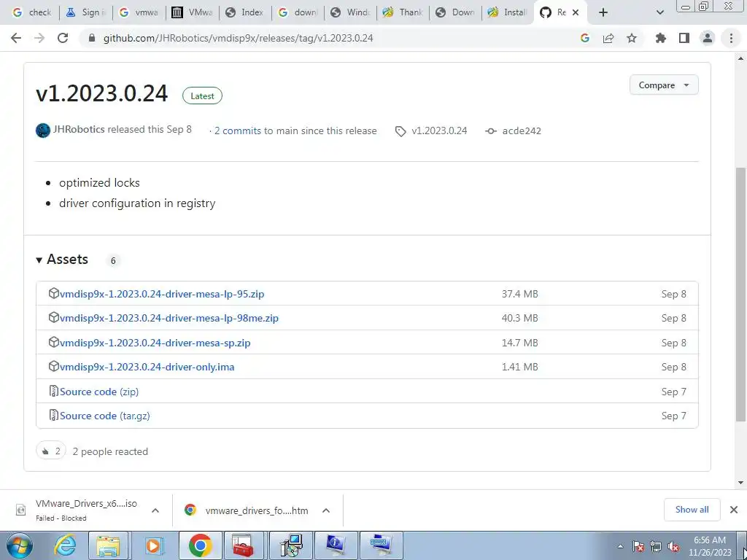Expand options for VMware_Drivers iso download
This screenshot has width=747, height=560.
155,510
